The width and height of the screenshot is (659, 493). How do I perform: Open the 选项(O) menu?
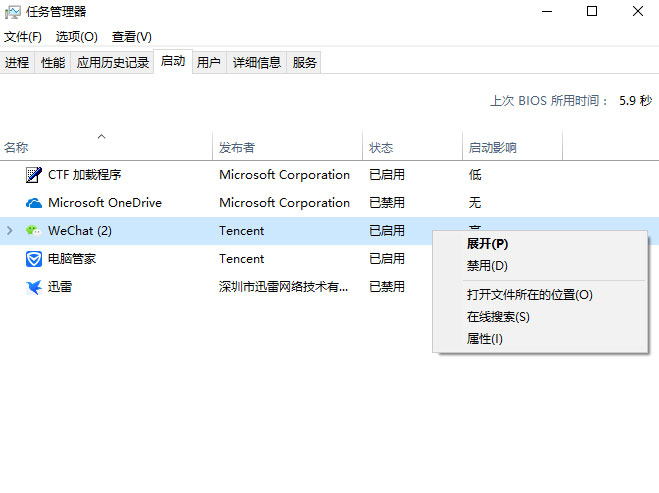(x=76, y=37)
